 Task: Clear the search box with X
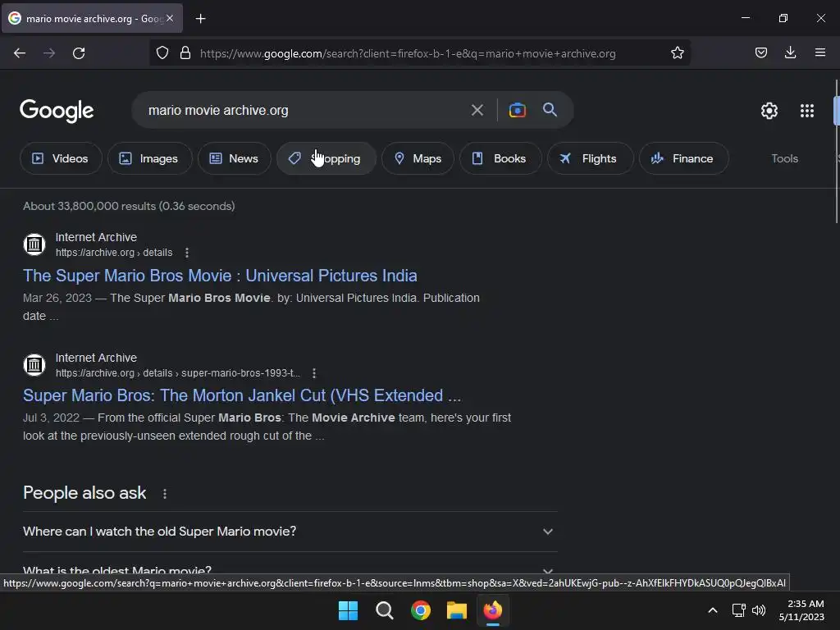tap(477, 111)
